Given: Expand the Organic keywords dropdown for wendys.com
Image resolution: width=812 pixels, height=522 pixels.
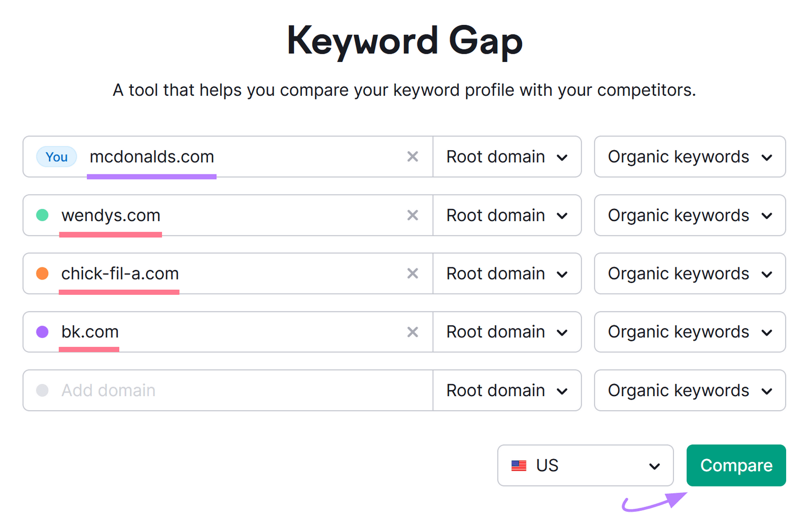Looking at the screenshot, I should 689,215.
